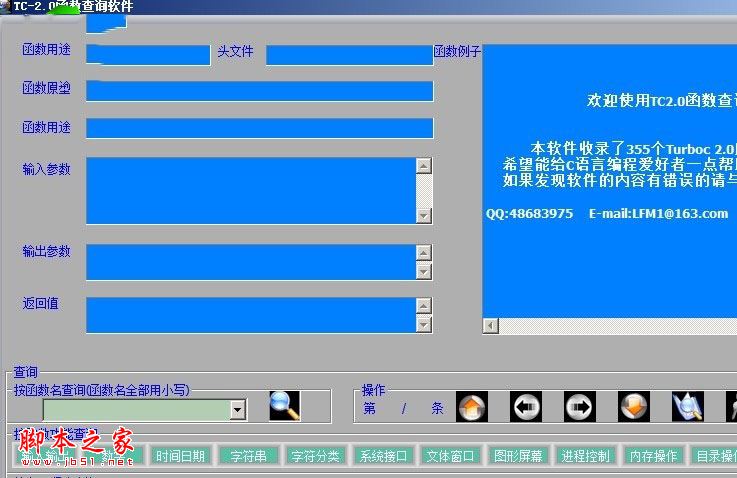737x478 pixels.
Task: Select the 字符分类 category button
Action: click(315, 456)
